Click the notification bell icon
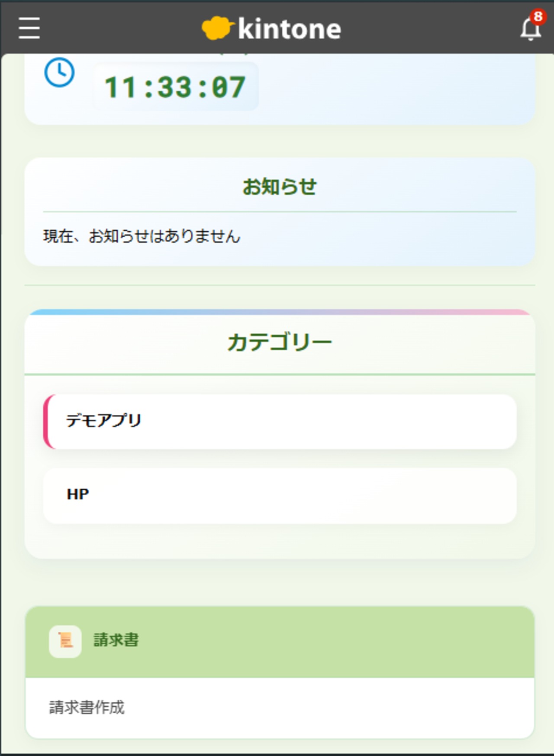This screenshot has height=756, width=554. click(529, 30)
